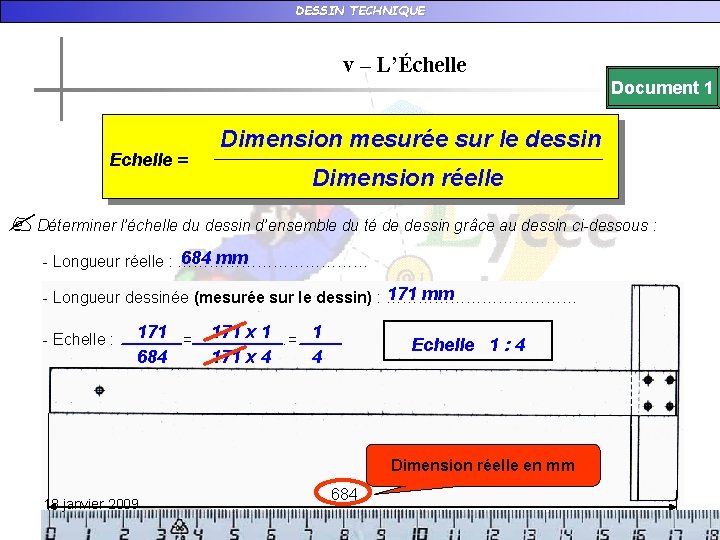Click the bold '(mesurée sur le dessin)' text
The width and height of the screenshot is (720, 540).
(x=283, y=298)
